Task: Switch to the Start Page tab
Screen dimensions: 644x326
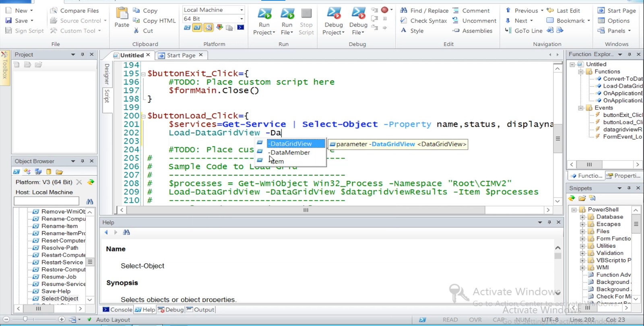Action: [181, 55]
